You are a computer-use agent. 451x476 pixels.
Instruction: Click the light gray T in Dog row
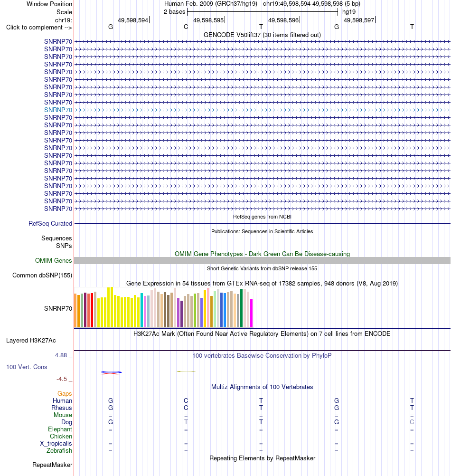(x=186, y=422)
